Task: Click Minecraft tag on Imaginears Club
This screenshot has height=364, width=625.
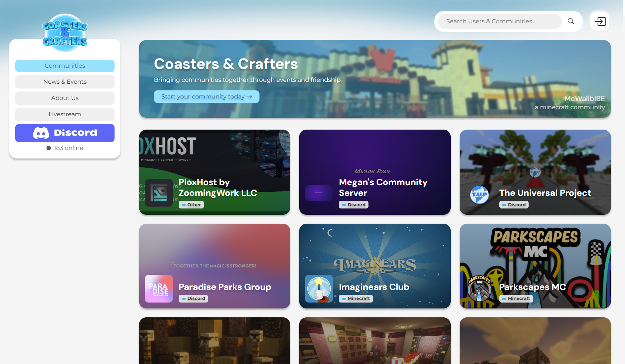Action: point(356,298)
